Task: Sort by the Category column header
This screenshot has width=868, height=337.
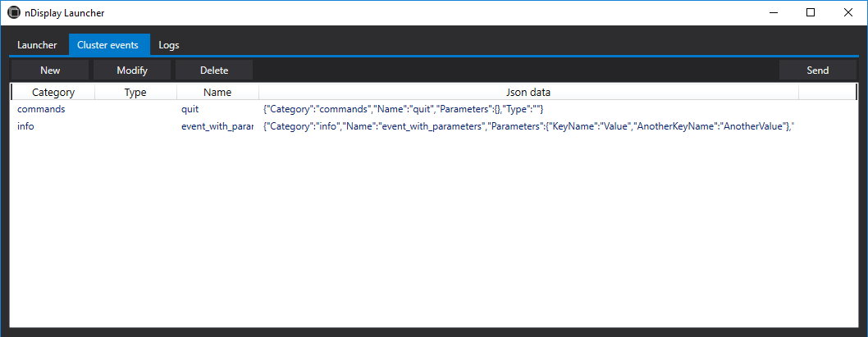Action: point(53,93)
